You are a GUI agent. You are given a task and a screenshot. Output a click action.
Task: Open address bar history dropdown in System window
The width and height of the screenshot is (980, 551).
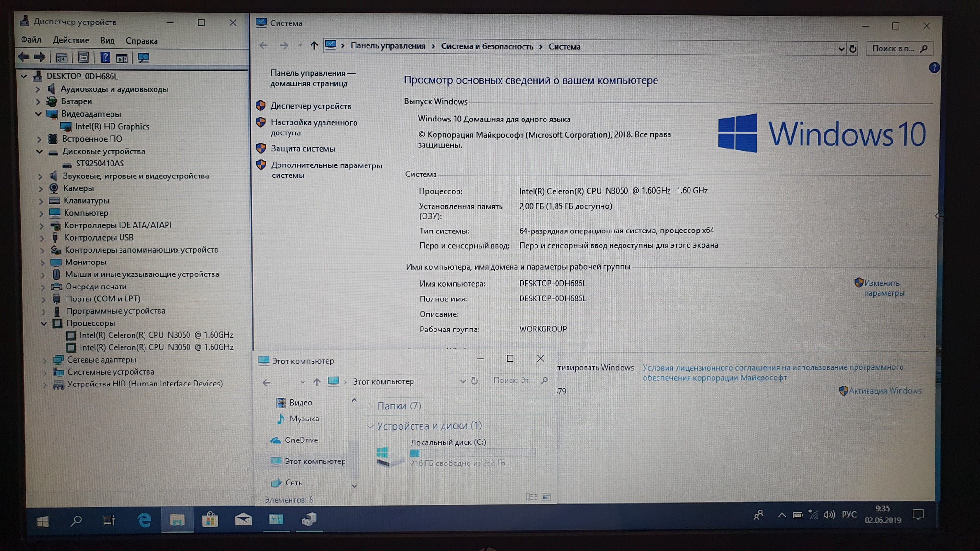[841, 48]
